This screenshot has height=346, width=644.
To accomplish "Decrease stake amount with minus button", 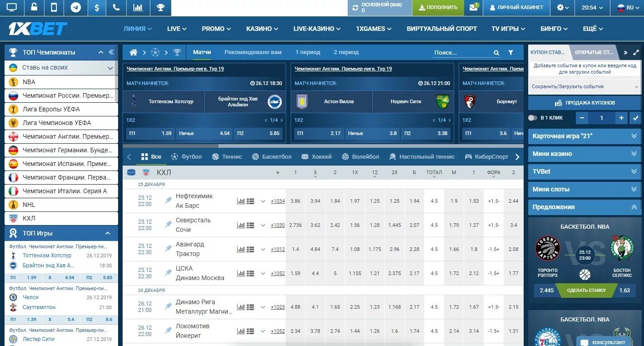I will 582,118.
